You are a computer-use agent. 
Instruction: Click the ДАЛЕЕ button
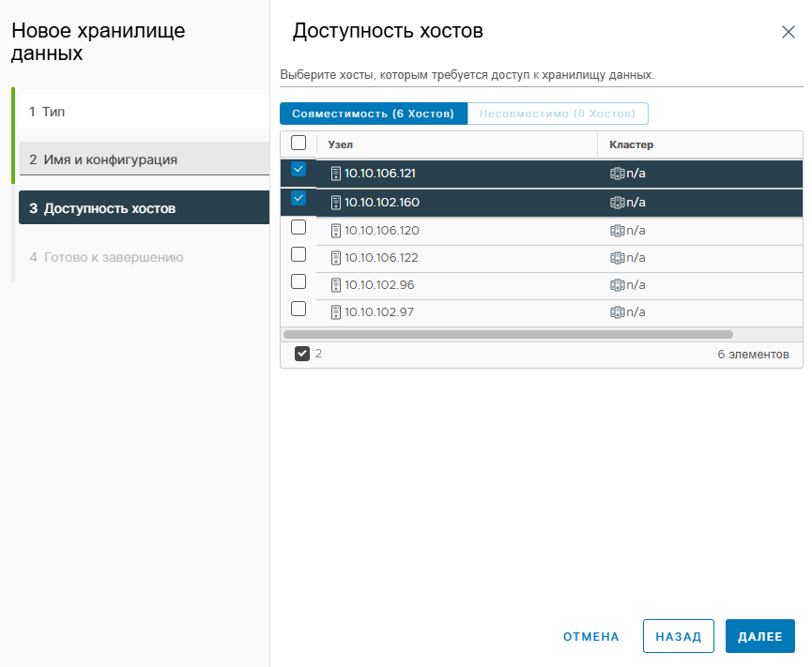pyautogui.click(x=759, y=636)
